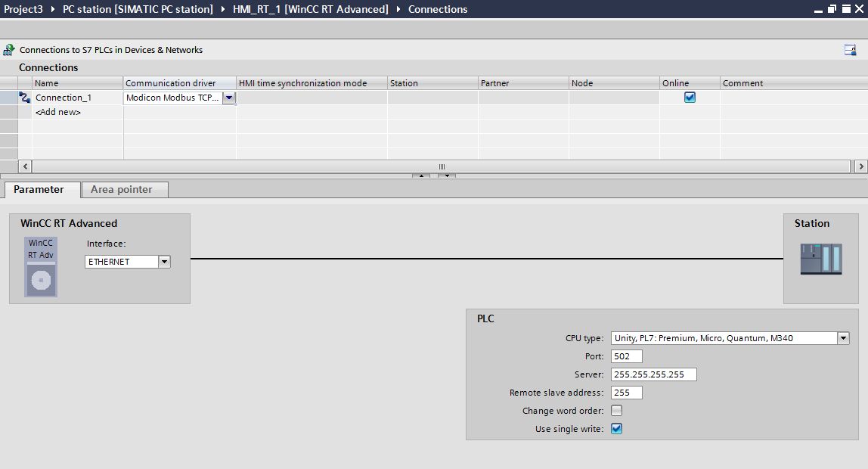Collapse the pane with the up splitter arrow
Viewport: 868px width, 469px height.
(420, 175)
